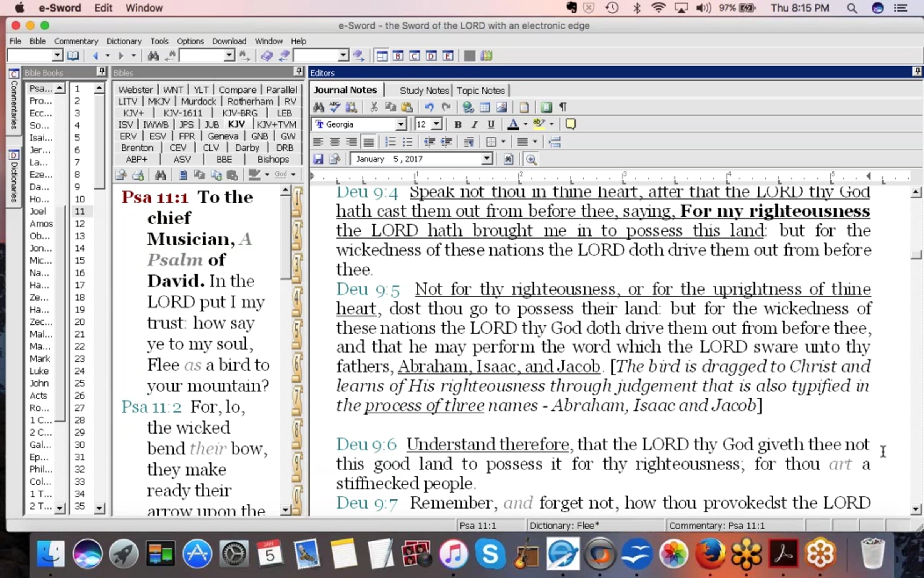Switch to the Study Notes tab
This screenshot has width=924, height=578.
pyautogui.click(x=424, y=91)
